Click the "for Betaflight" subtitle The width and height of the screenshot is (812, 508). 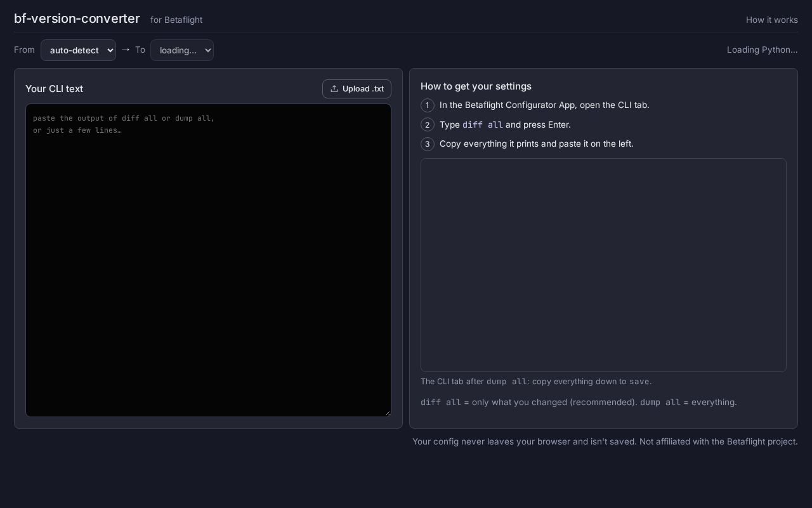[176, 20]
